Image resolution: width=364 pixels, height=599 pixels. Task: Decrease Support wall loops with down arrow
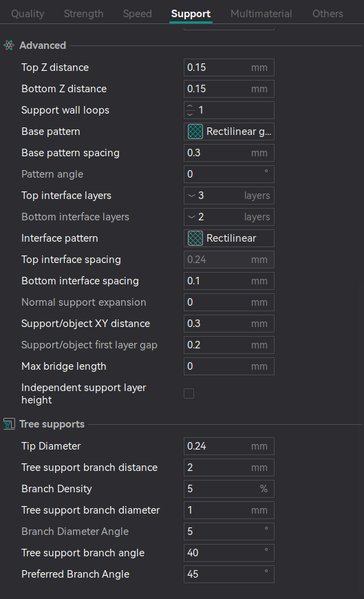pyautogui.click(x=190, y=114)
